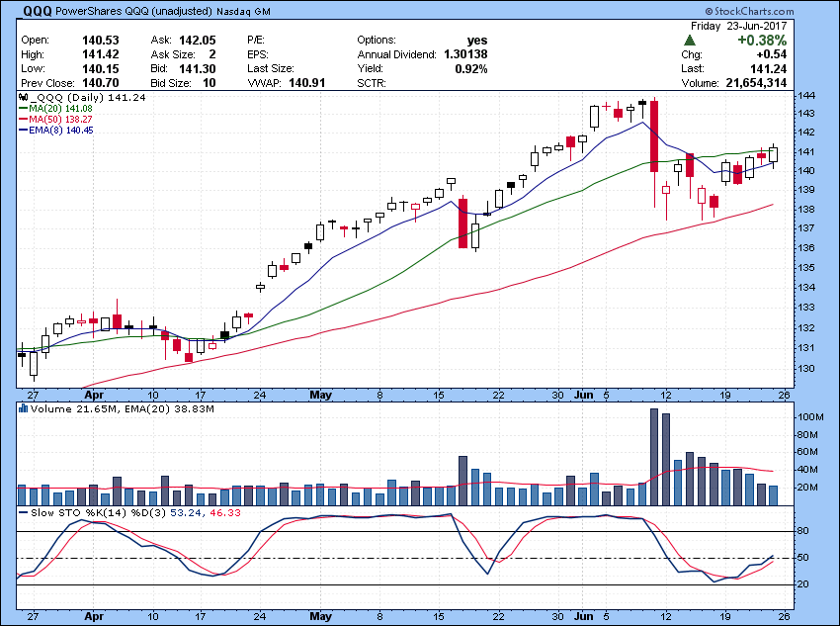Click the 'Volume 21.65M, EMA(20) 38.83M' panel label
This screenshot has width=840, height=626.
click(x=123, y=409)
